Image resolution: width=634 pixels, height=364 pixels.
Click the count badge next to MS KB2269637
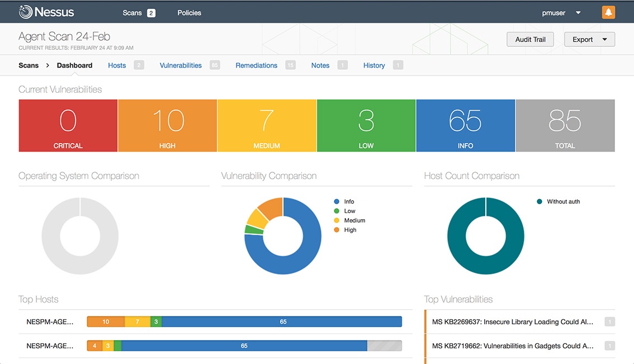609,322
